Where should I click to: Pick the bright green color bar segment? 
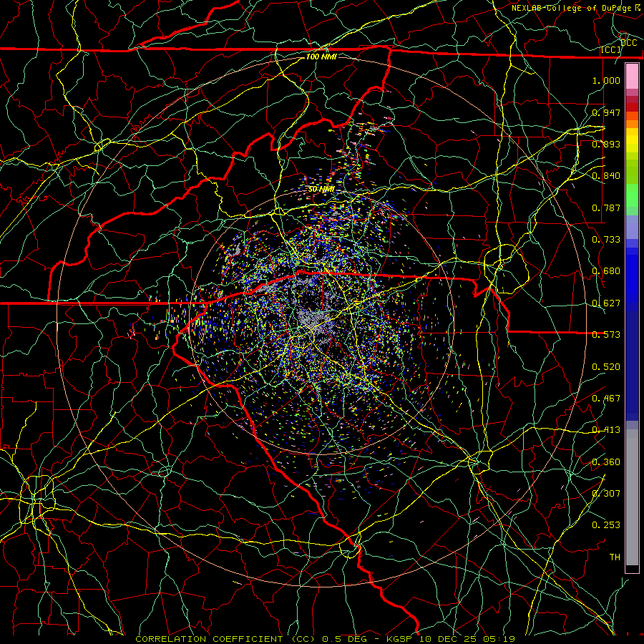632,195
